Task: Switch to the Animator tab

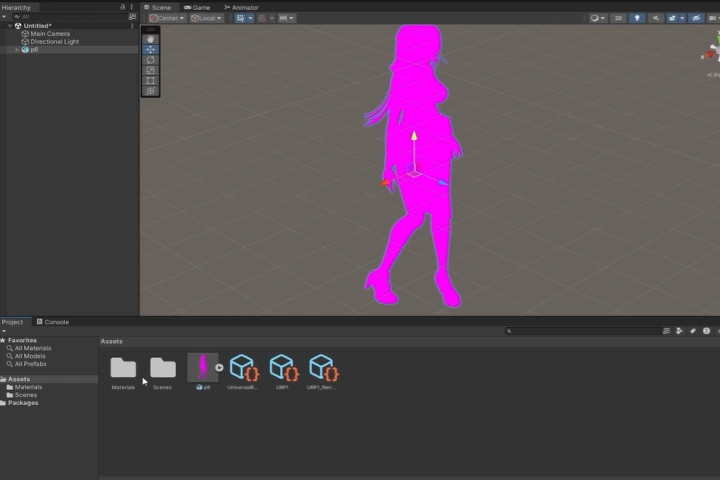Action: coord(241,7)
